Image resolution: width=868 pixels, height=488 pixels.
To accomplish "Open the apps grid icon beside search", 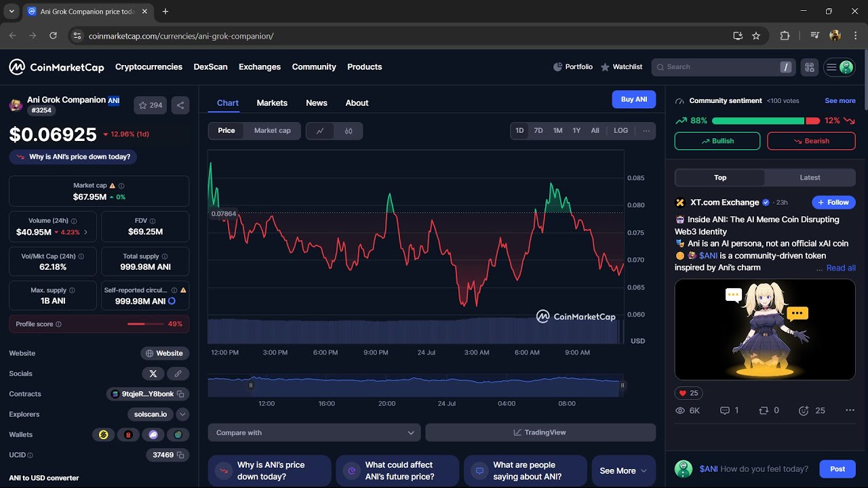I will click(809, 67).
